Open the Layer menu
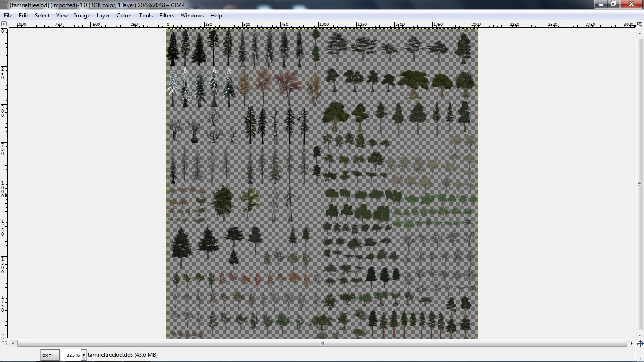This screenshot has height=362, width=644. (x=103, y=16)
